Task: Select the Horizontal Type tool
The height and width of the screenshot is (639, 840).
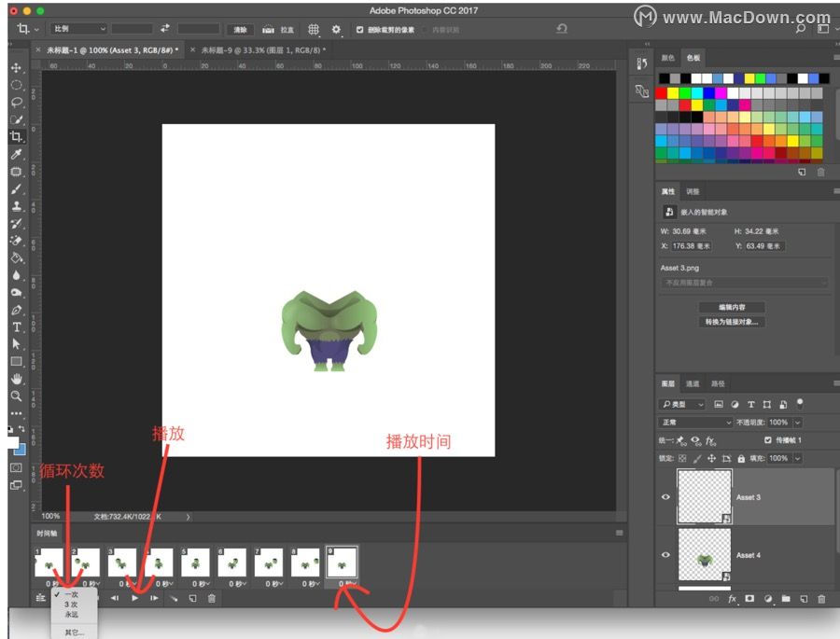Action: 16,326
